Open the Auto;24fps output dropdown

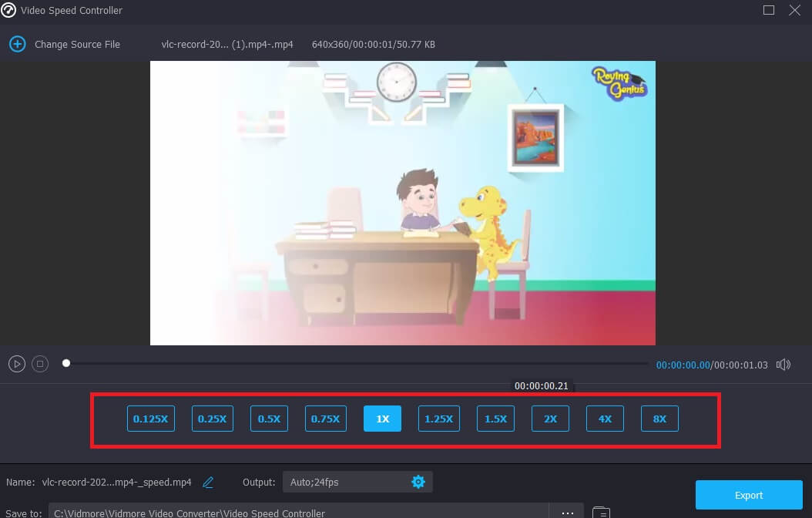click(x=357, y=481)
